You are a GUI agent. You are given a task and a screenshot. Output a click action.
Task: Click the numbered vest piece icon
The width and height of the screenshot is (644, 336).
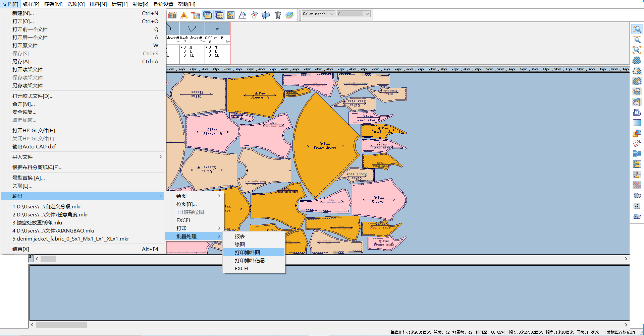pos(637,112)
